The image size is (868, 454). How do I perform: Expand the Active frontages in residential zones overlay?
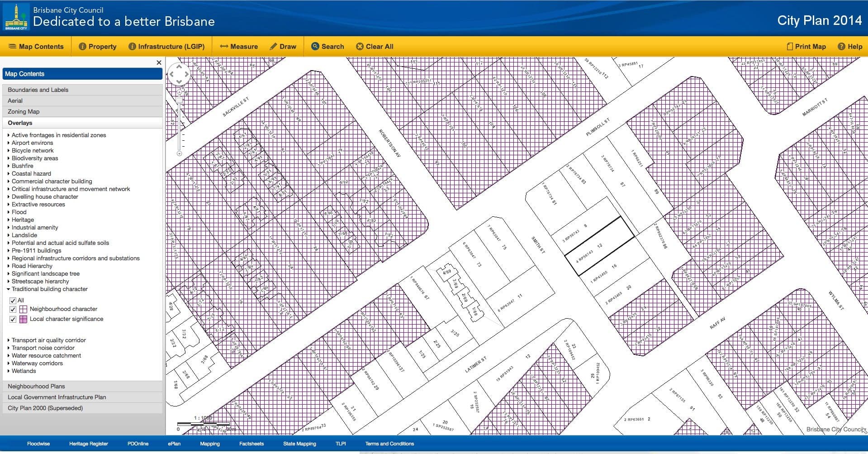point(9,135)
